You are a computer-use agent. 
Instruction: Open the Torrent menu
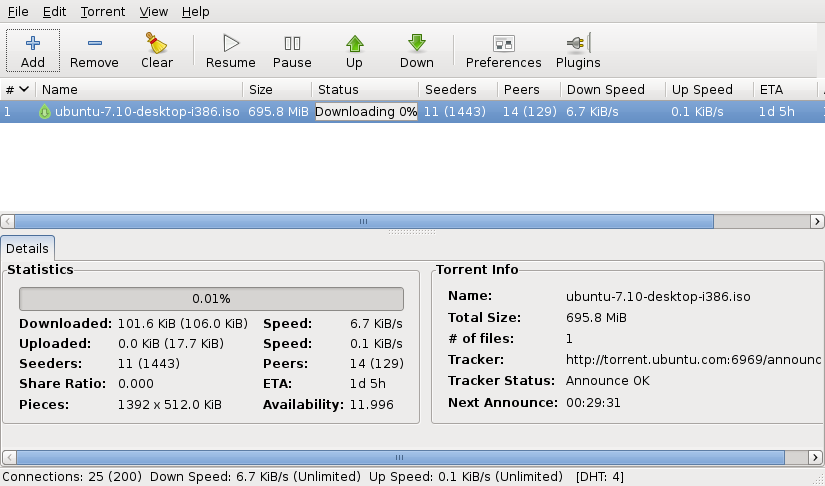tap(103, 12)
